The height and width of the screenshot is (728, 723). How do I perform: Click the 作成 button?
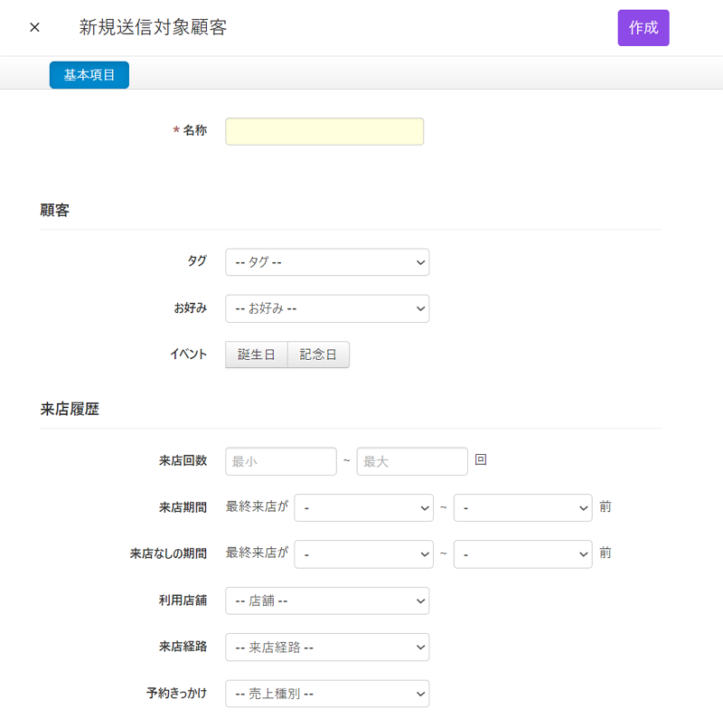(x=643, y=28)
